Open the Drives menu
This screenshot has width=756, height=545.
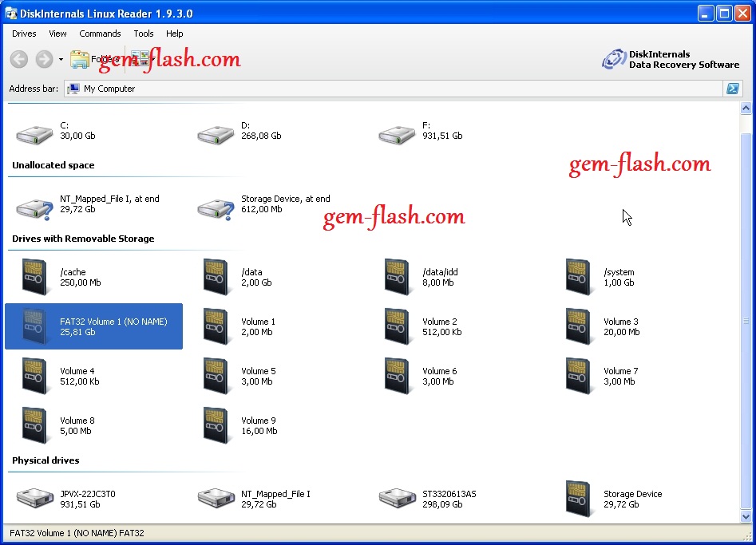(24, 34)
